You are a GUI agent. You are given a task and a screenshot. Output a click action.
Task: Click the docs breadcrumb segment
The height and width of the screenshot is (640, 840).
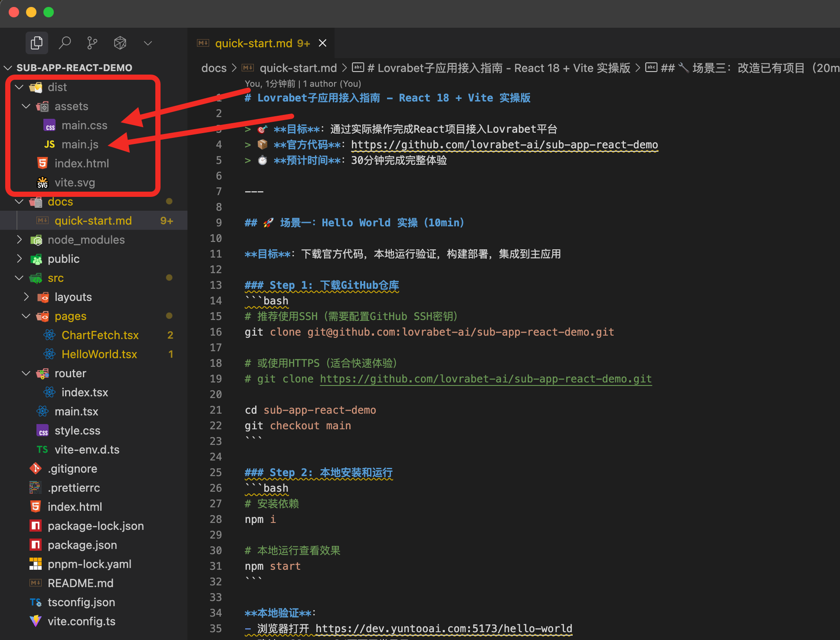coord(214,68)
